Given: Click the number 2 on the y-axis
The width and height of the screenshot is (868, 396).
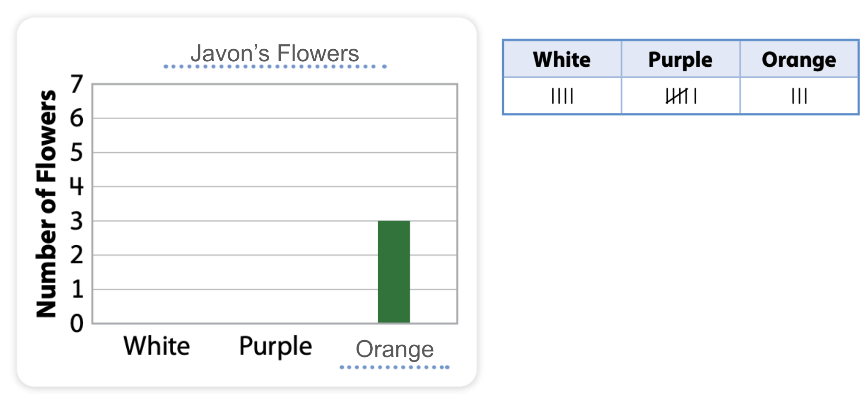Looking at the screenshot, I should 77,255.
